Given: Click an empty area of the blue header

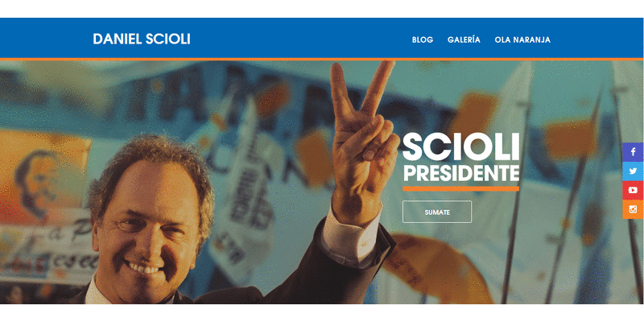Looking at the screenshot, I should pos(299,39).
